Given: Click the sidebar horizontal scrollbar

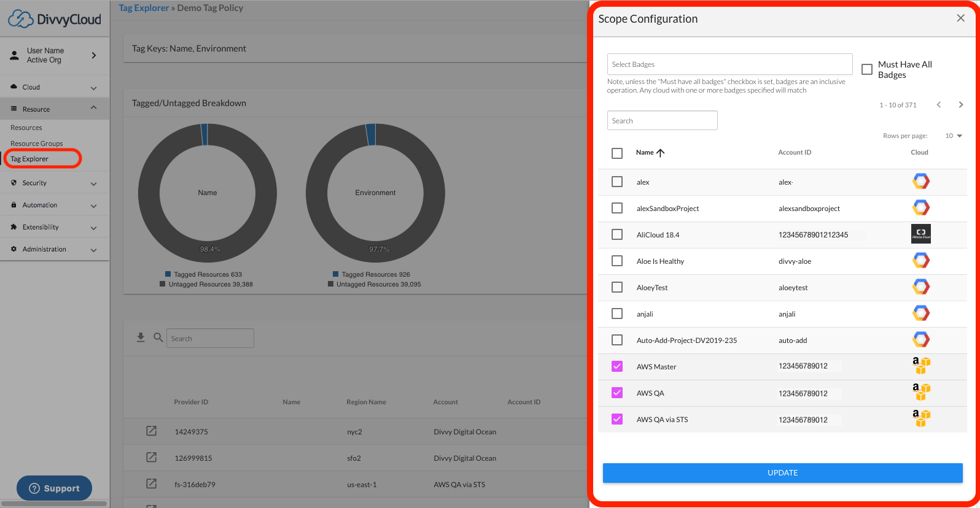Looking at the screenshot, I should click(54, 504).
